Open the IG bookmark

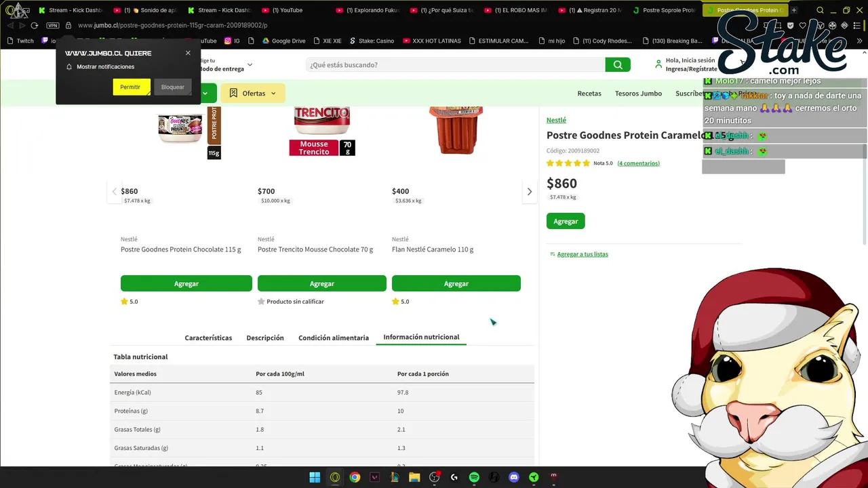point(232,41)
